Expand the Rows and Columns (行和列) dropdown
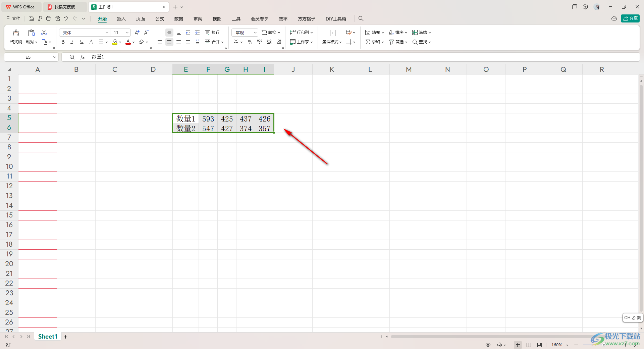 [x=312, y=33]
